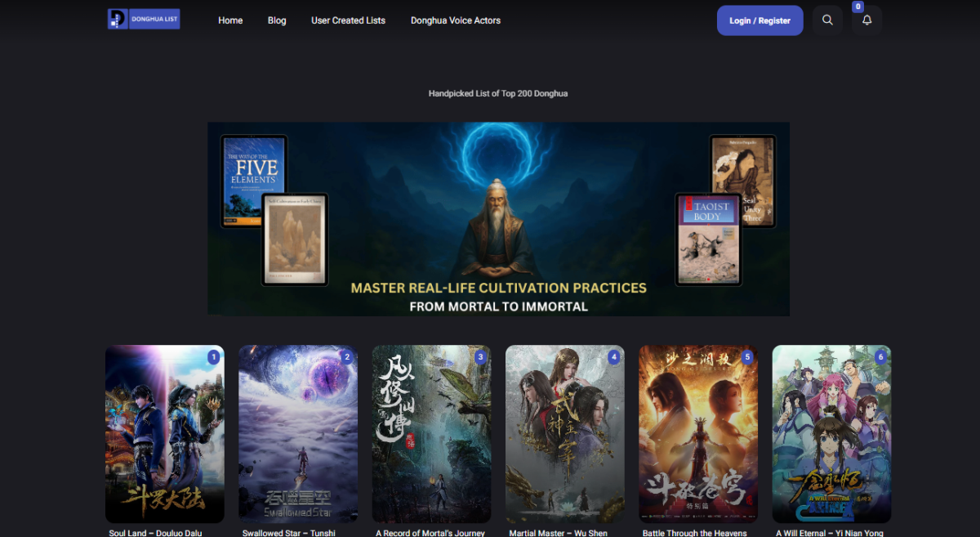Click Battle Through the Heavens title
This screenshot has width=980, height=537.
[695, 533]
